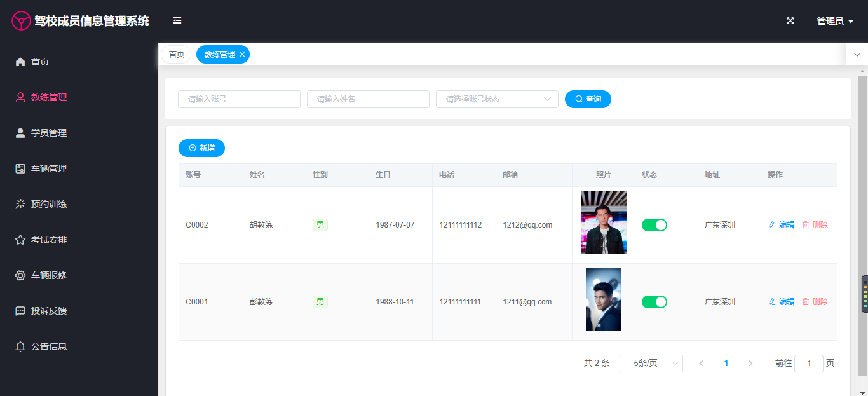The image size is (868, 396).
Task: Open the 请选择账号状态 dropdown
Action: click(x=497, y=99)
